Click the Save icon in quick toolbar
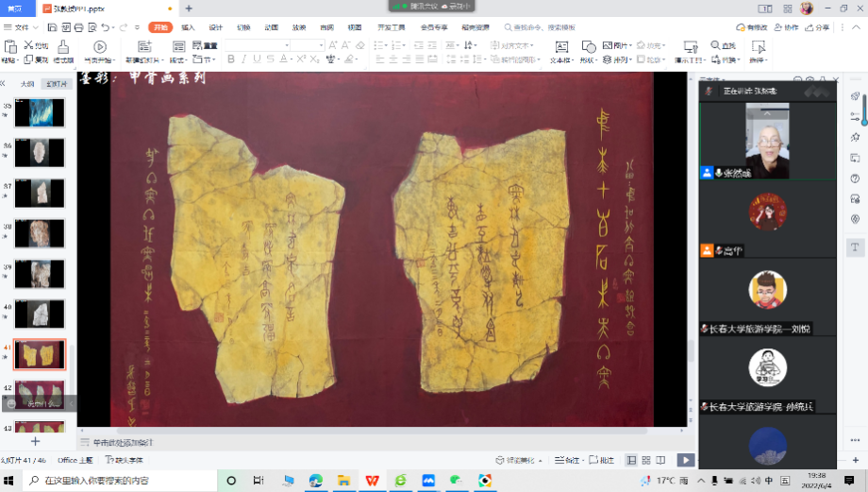This screenshot has width=868, height=492. 52,27
